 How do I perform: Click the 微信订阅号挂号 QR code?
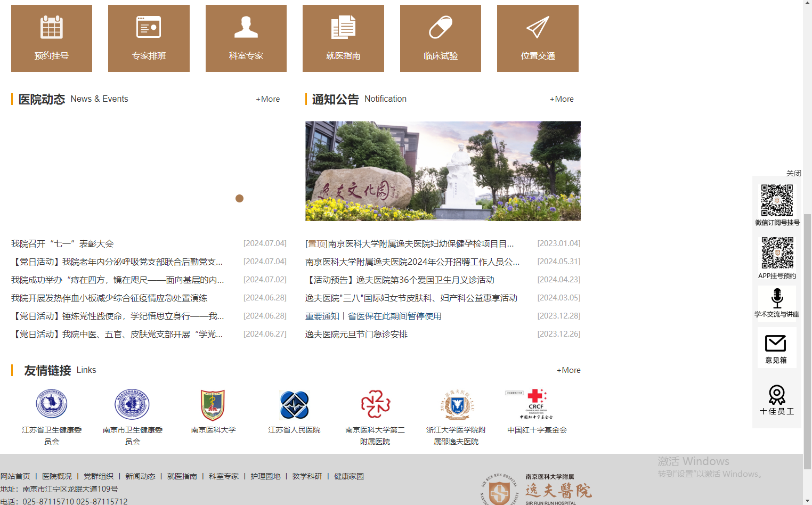pyautogui.click(x=777, y=200)
